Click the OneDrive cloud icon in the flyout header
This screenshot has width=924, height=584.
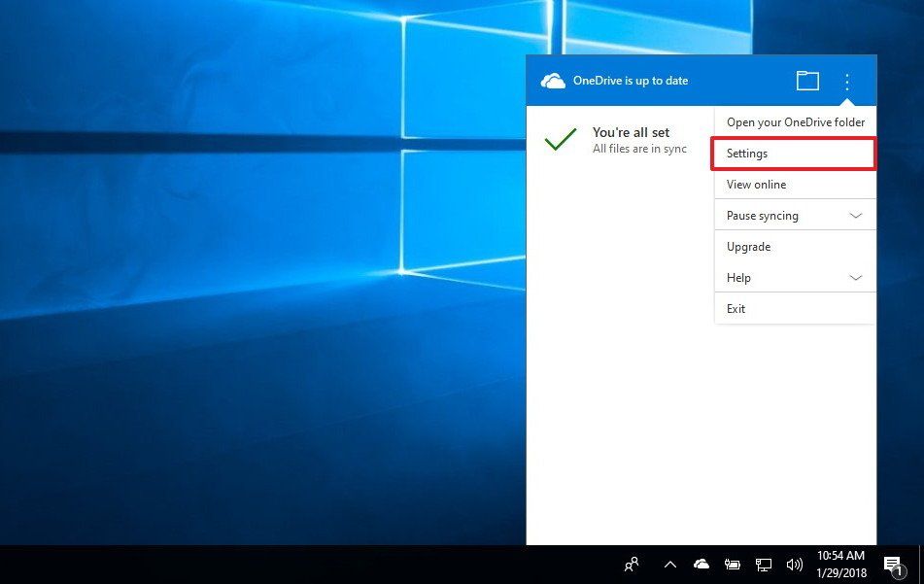tap(553, 81)
